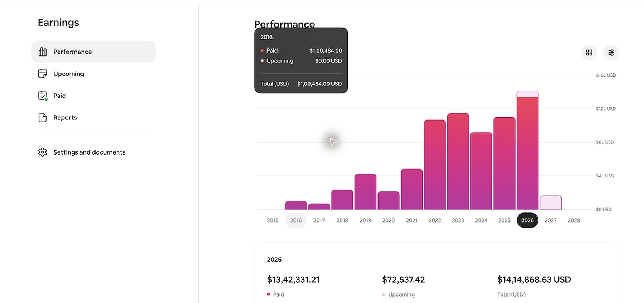Select the highlighted 2026 year pill
The image size is (644, 303).
(x=527, y=220)
